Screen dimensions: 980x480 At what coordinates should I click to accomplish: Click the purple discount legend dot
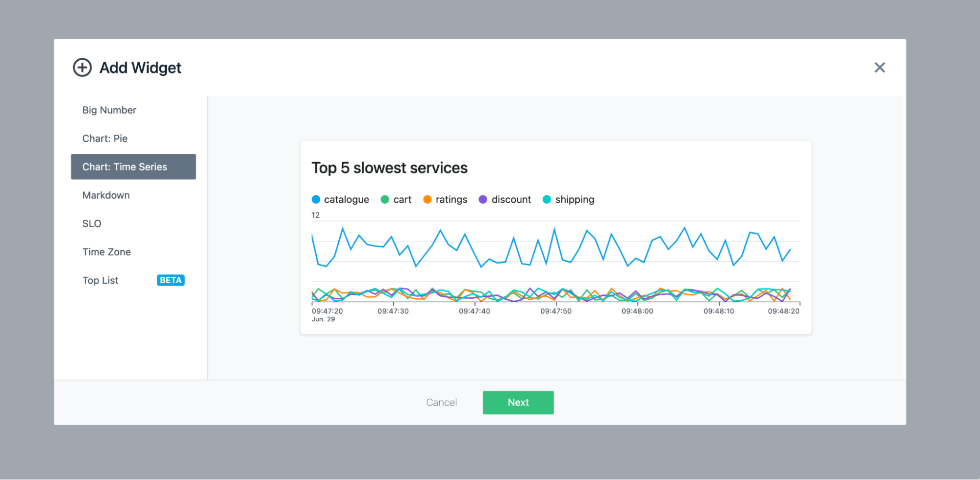[x=483, y=199]
